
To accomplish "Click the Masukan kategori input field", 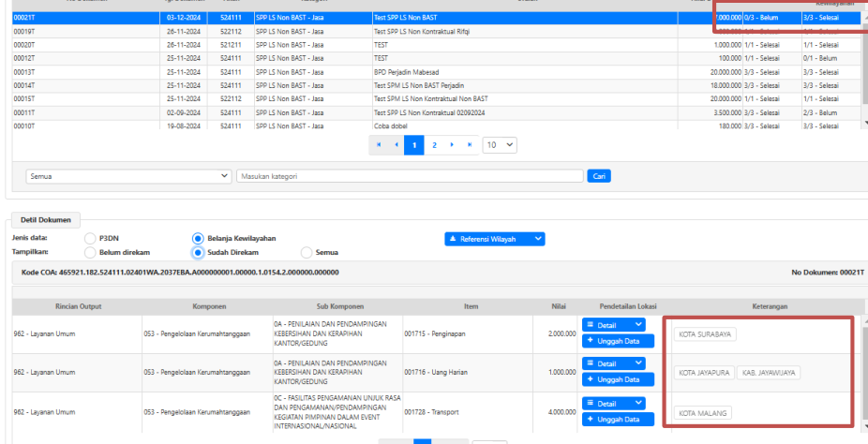I will tap(410, 176).
